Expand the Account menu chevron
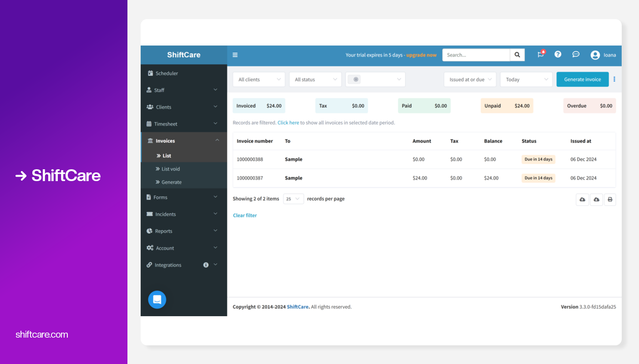Screen dimensions: 639x364 pyautogui.click(x=215, y=248)
